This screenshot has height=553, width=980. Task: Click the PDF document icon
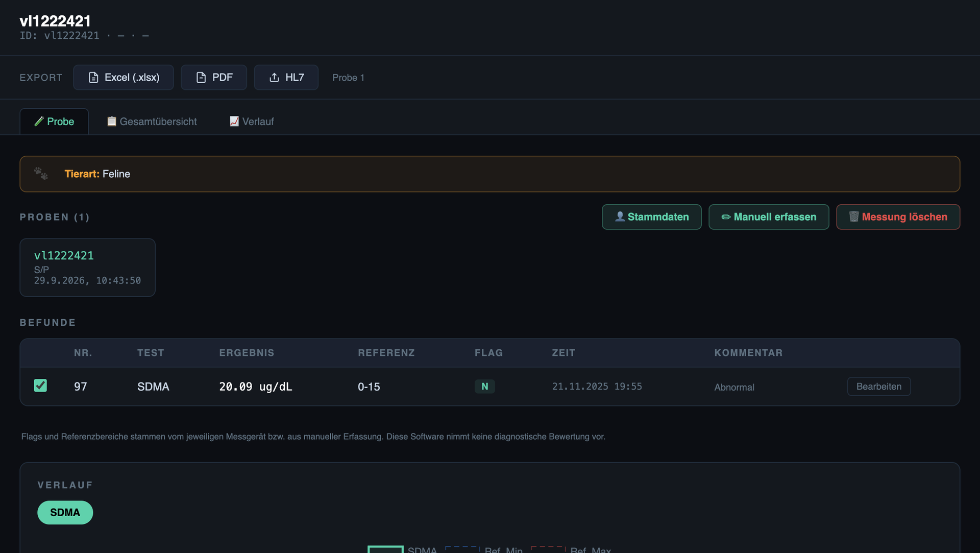201,78
